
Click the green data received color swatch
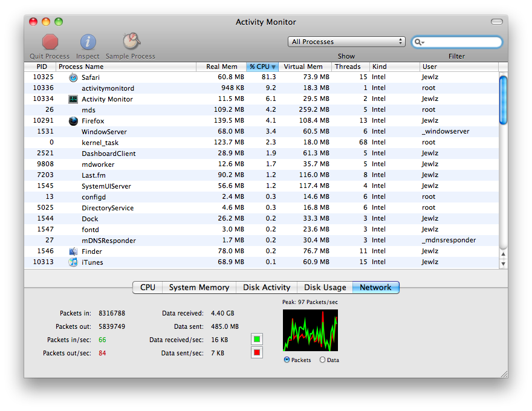click(257, 339)
